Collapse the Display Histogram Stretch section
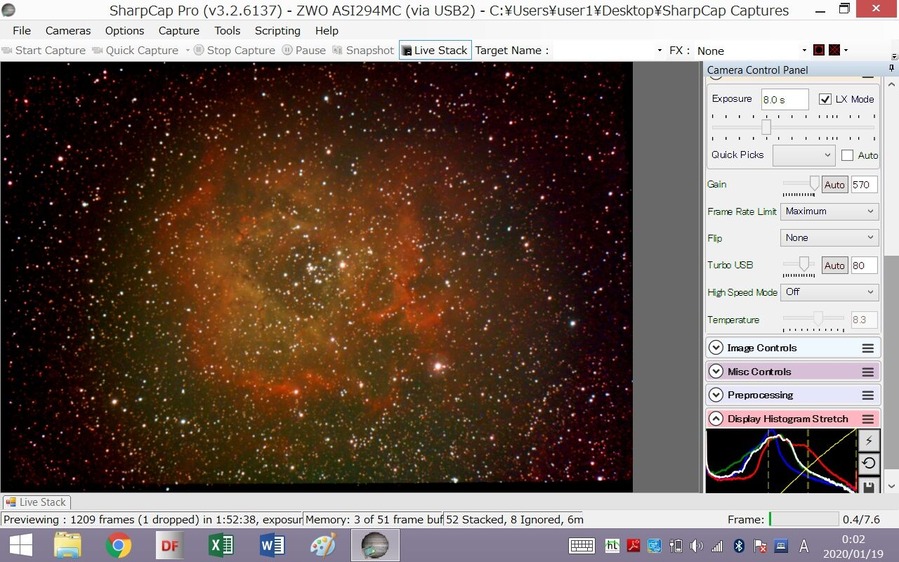899x562 pixels. pyautogui.click(x=716, y=419)
